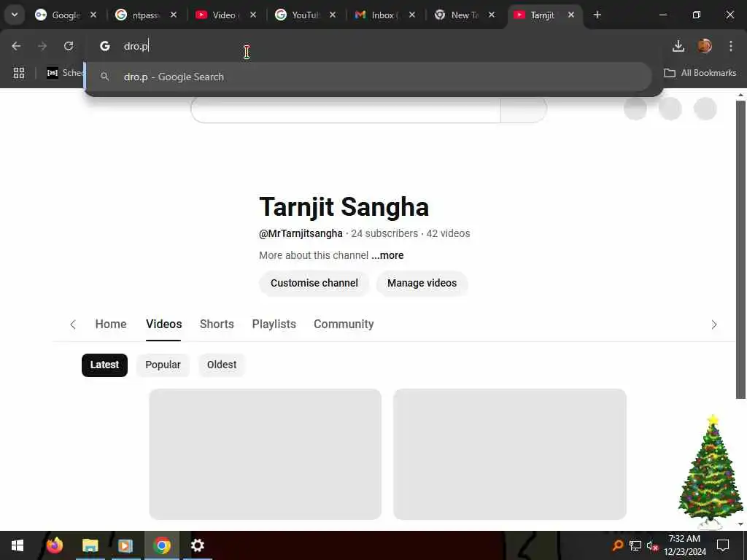Click the orange search tray icon
Screen dimensions: 747x560
pyautogui.click(x=618, y=545)
